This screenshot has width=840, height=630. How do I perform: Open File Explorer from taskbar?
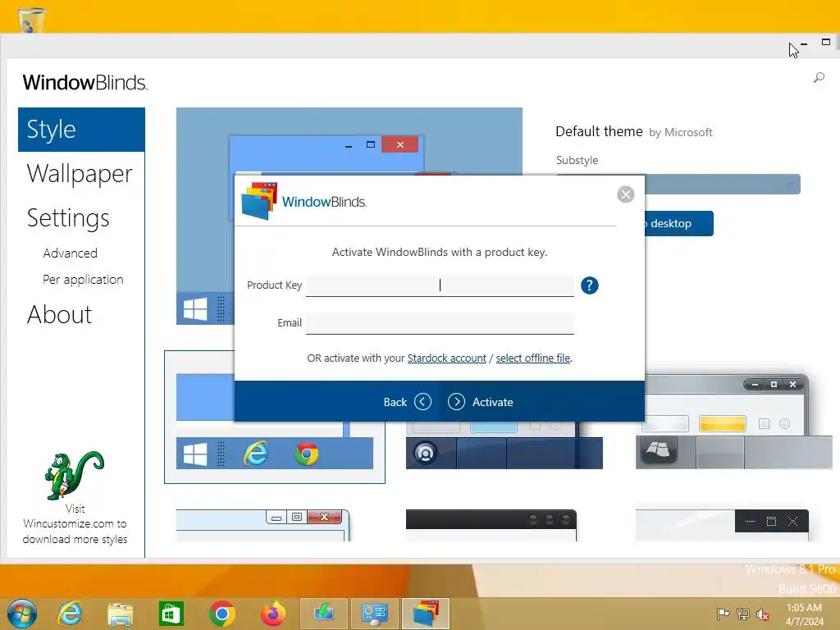120,614
